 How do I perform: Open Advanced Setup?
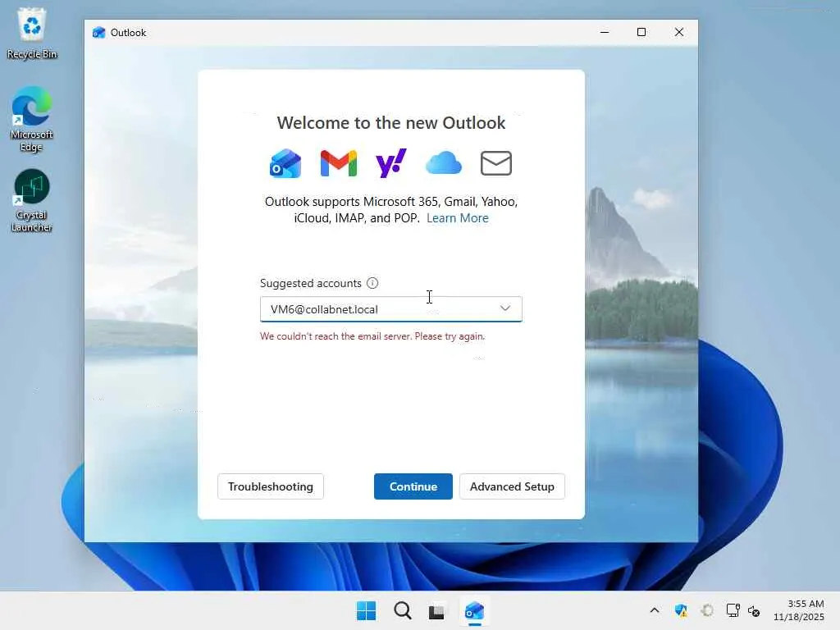(x=512, y=486)
